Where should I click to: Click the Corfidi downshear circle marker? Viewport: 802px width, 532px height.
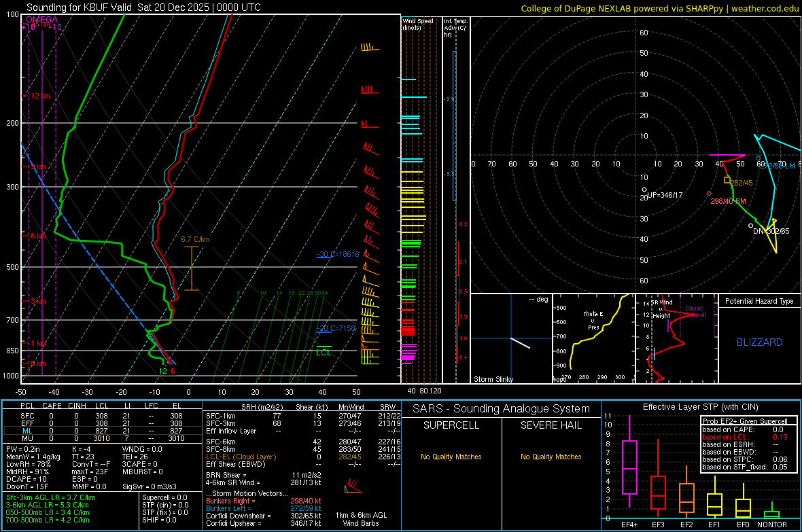click(751, 226)
